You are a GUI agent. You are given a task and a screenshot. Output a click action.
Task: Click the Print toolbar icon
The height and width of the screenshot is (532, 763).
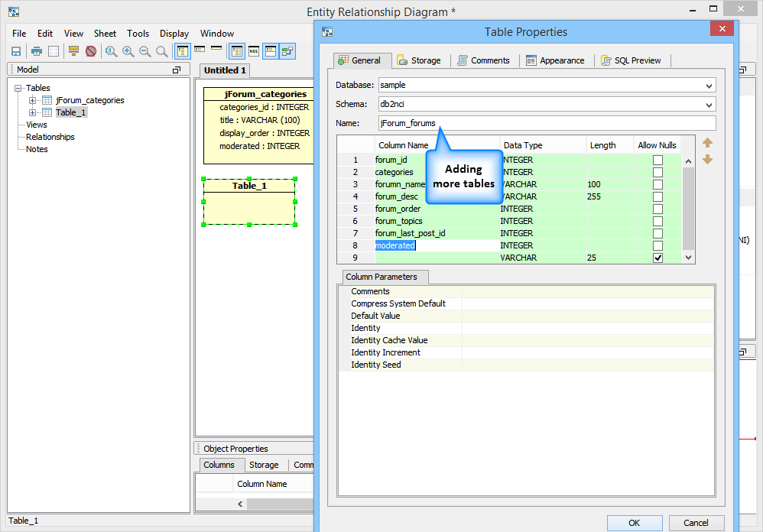(x=36, y=51)
